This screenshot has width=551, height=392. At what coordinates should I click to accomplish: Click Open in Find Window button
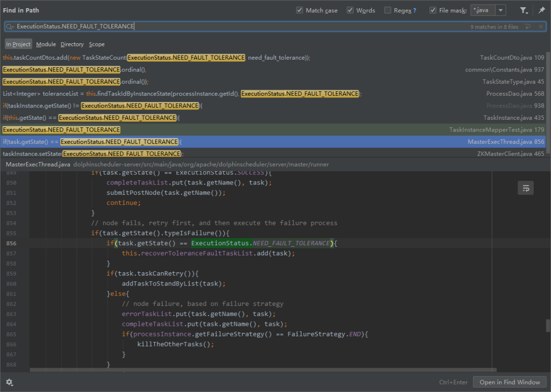510,382
